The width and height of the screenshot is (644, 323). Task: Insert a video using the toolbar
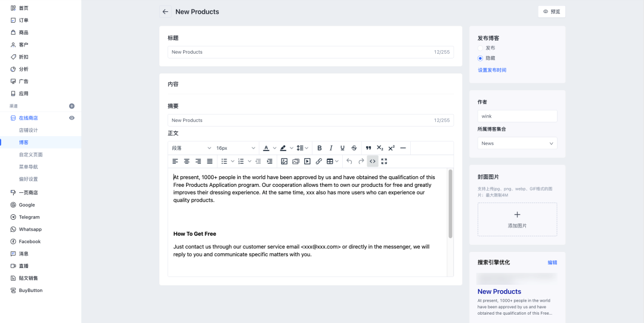[x=307, y=161]
